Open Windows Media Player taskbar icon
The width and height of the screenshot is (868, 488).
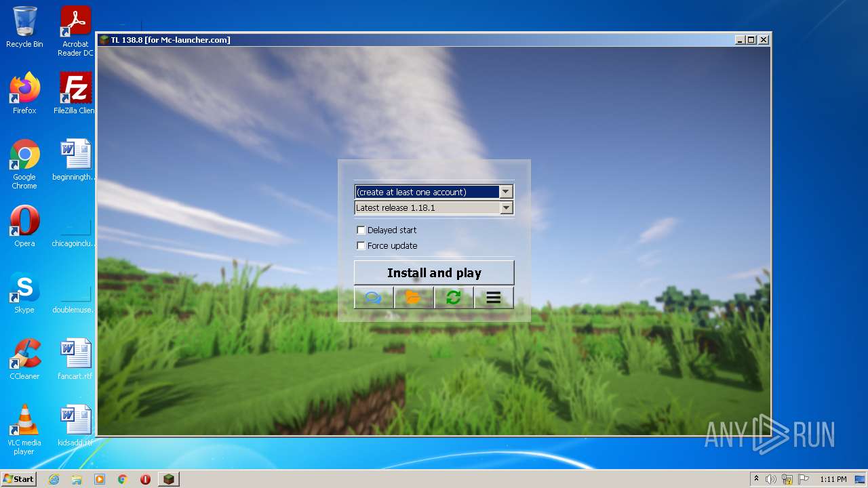[100, 479]
